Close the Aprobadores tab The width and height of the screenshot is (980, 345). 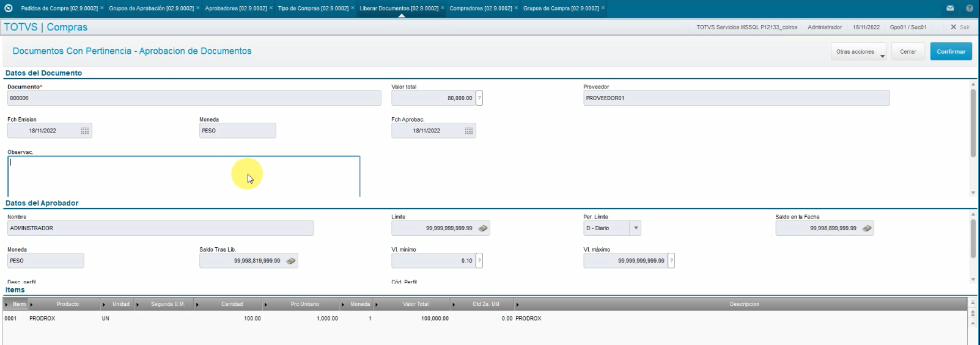pos(271,8)
